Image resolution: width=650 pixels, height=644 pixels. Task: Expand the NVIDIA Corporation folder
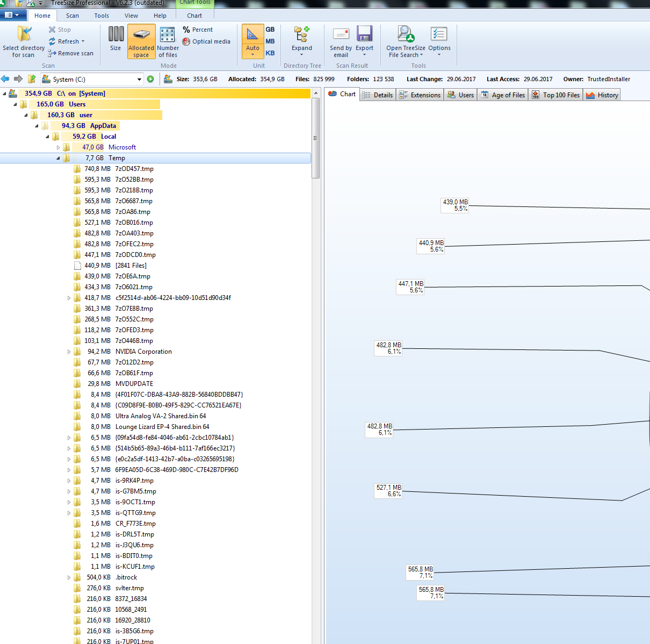click(69, 352)
